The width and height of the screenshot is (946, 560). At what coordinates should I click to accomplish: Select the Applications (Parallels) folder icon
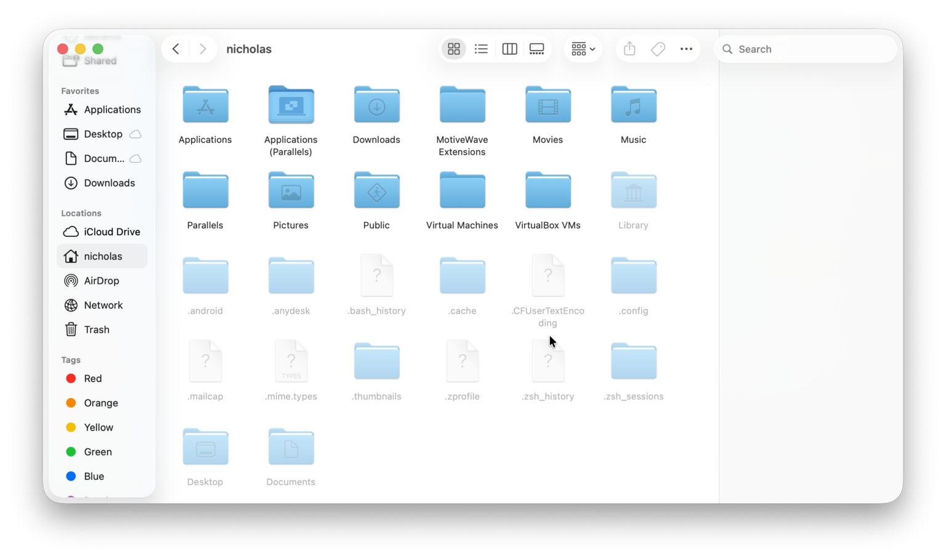pos(291,105)
